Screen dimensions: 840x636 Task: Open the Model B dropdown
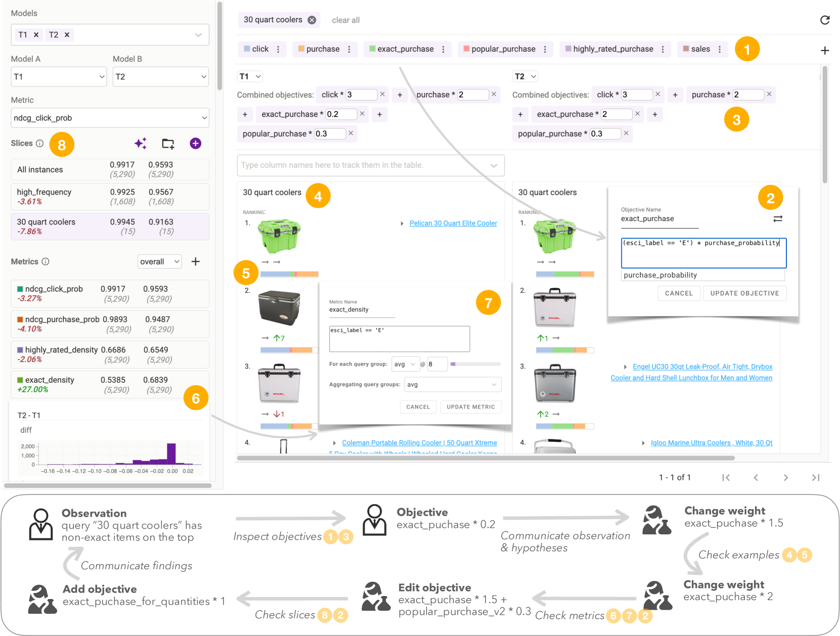160,76
